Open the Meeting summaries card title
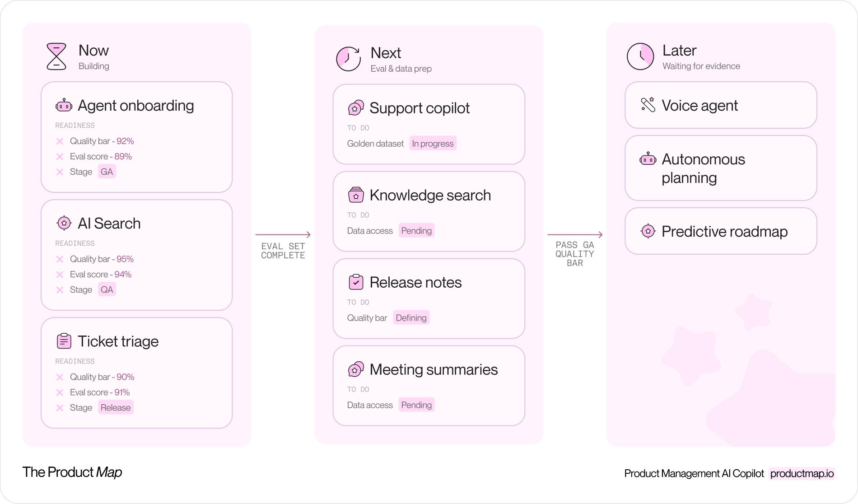The image size is (858, 504). tap(434, 369)
